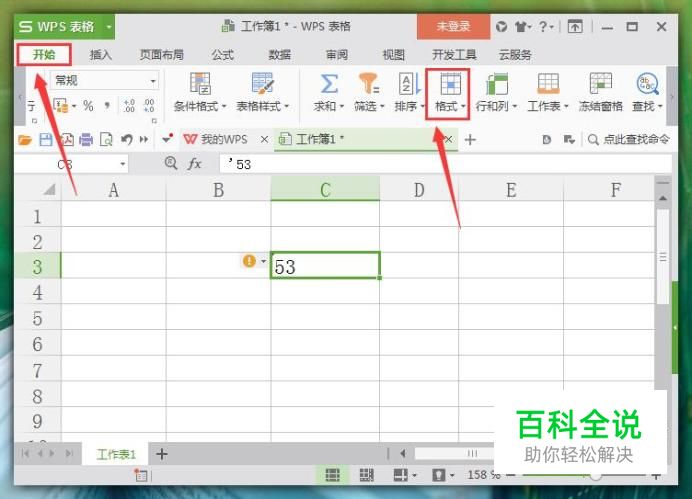Switch to the 公式 tab
Image resolution: width=692 pixels, height=499 pixels.
point(222,55)
